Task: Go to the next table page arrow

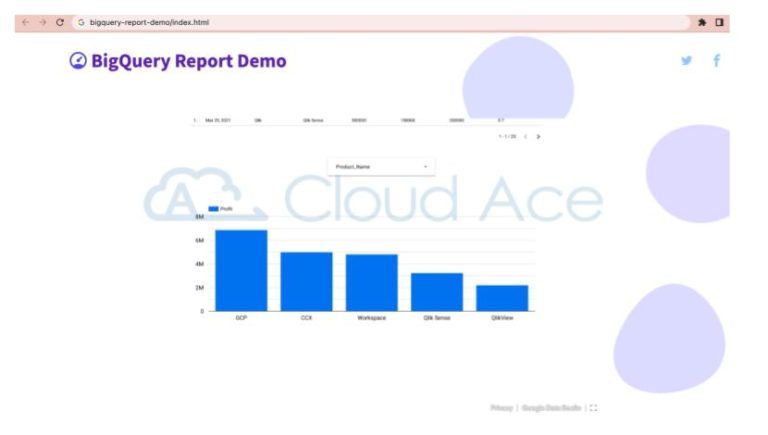Action: [538, 137]
